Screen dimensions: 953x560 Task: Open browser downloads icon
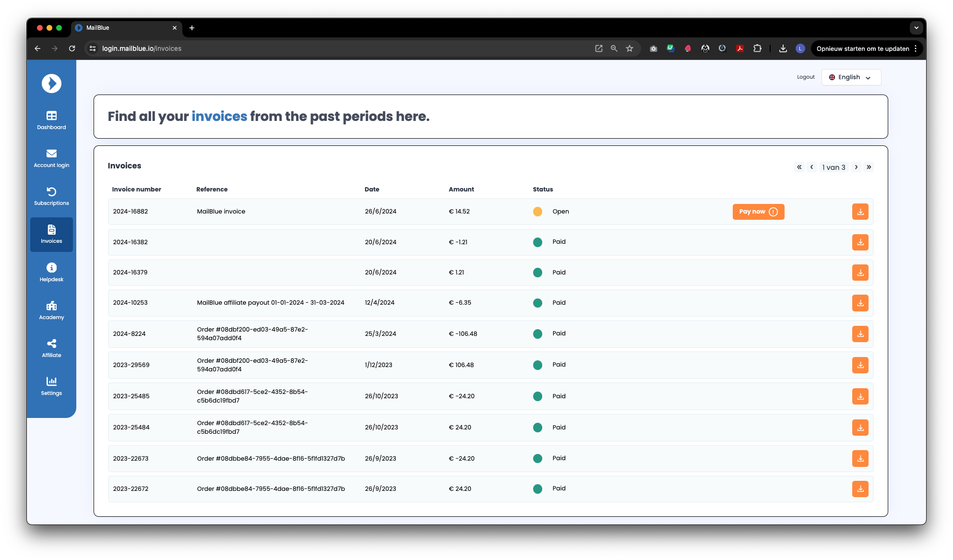(783, 48)
